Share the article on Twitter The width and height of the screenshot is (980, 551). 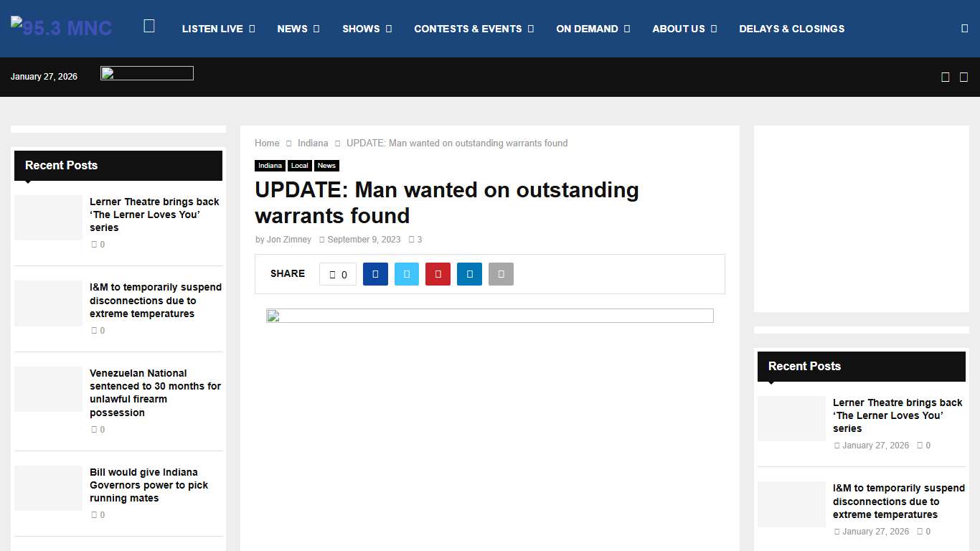[407, 274]
